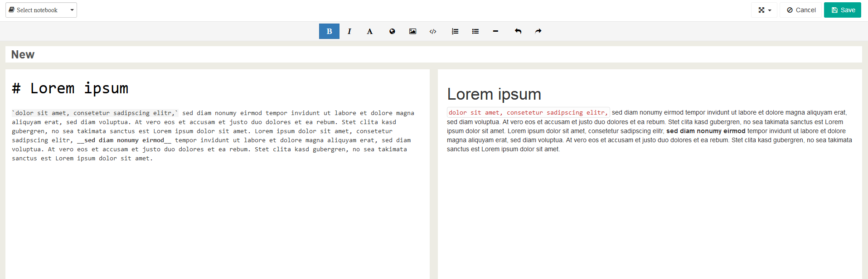Insert code block via the code icon
This screenshot has height=279, width=868.
point(433,31)
